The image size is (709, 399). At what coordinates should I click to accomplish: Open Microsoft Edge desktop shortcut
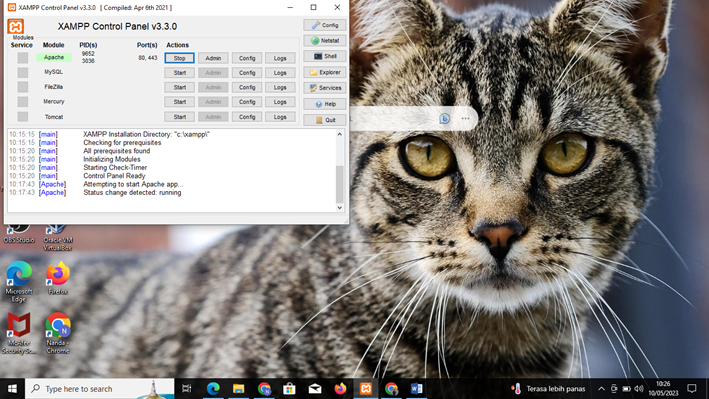(x=19, y=281)
